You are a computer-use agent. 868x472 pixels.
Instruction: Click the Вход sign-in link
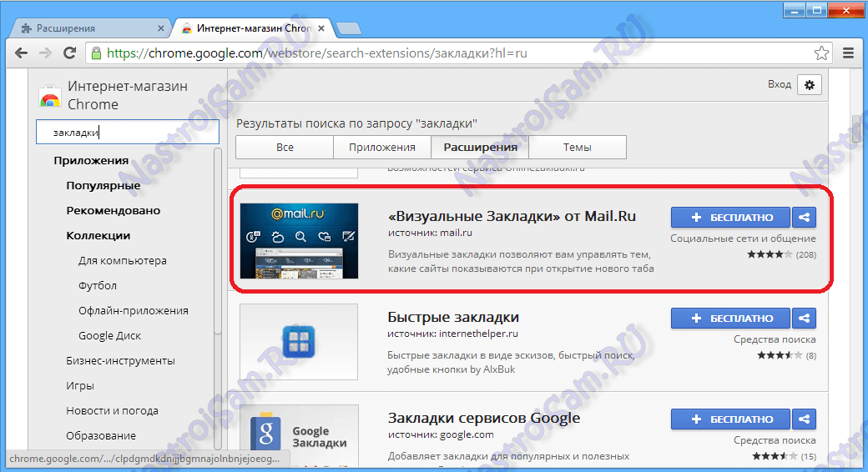(x=779, y=84)
